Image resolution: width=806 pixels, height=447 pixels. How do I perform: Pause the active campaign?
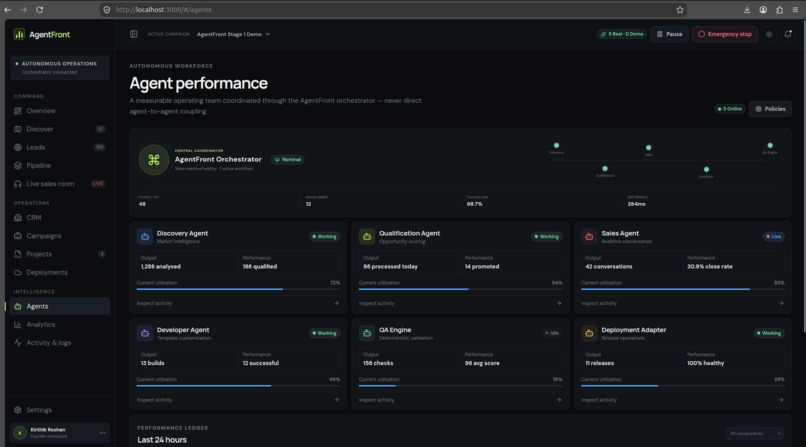coord(669,34)
